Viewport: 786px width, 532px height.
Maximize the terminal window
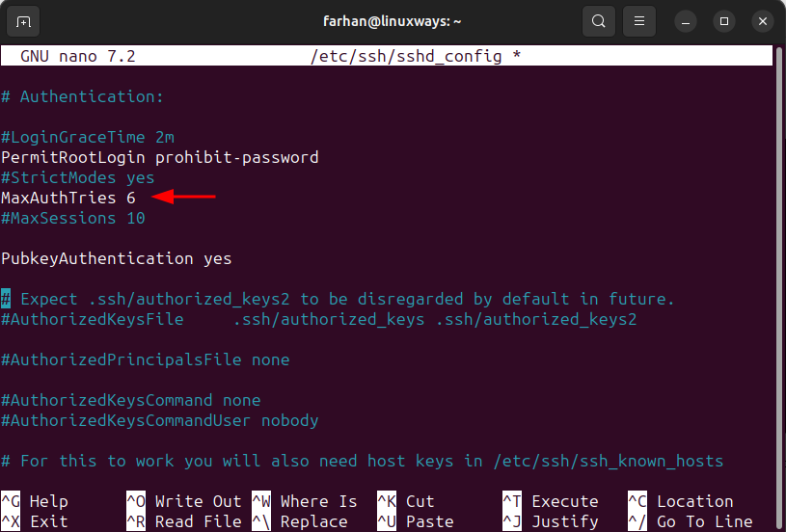(x=724, y=21)
